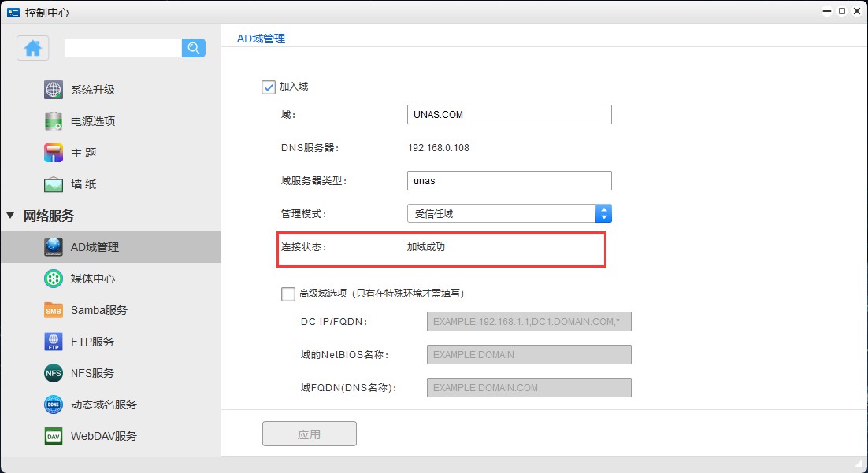The width and height of the screenshot is (868, 473).
Task: Click the Home icon button
Action: tap(32, 48)
